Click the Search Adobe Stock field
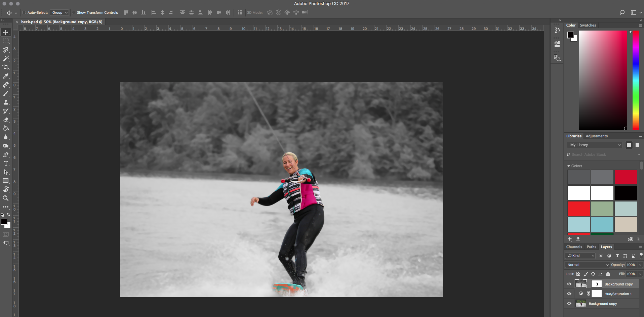 tap(603, 155)
